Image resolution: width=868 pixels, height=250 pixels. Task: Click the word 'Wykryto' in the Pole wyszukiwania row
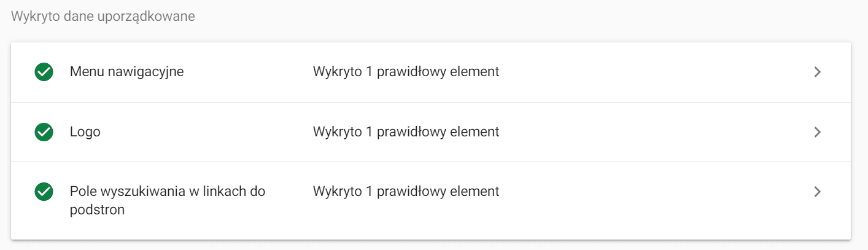click(336, 192)
